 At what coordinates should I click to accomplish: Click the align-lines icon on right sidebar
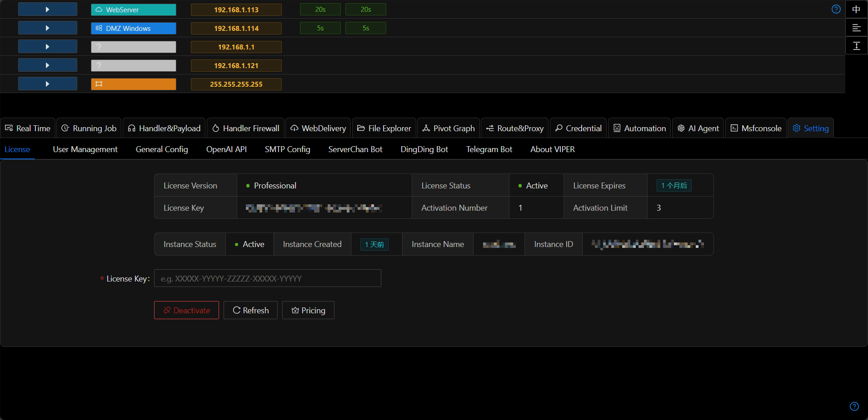[856, 28]
